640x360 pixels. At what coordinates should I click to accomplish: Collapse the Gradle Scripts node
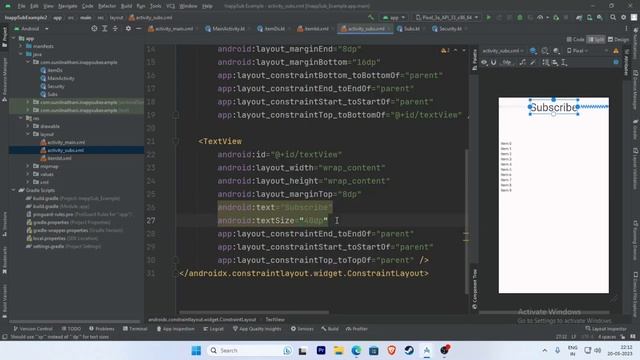tap(14, 190)
